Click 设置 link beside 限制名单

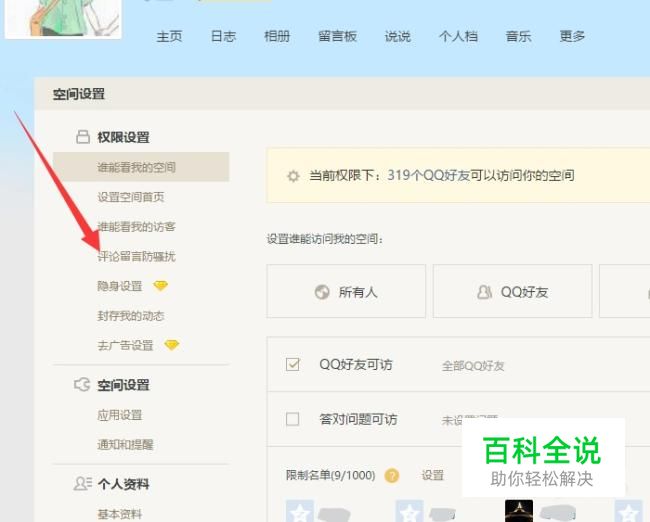click(x=433, y=475)
